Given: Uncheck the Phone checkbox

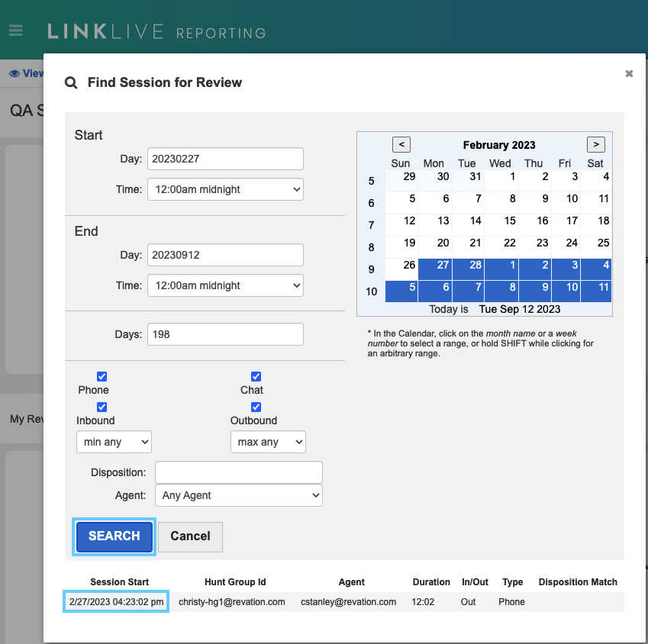Looking at the screenshot, I should (102, 376).
